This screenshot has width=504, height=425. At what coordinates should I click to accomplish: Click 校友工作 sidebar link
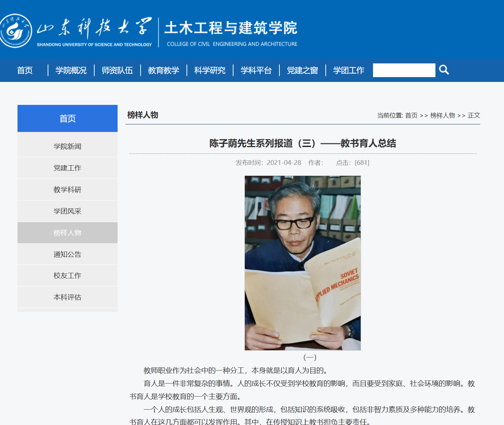click(x=68, y=276)
